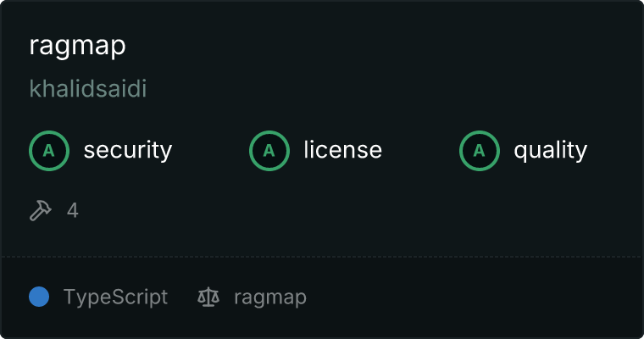Open the khalidsaidi author name
644x339 pixels.
pyautogui.click(x=88, y=88)
